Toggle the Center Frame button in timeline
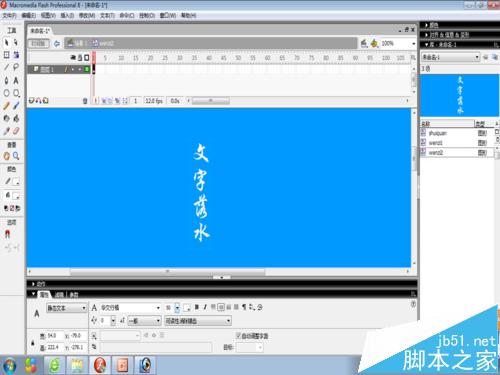This screenshot has width=500, height=375. click(x=96, y=101)
